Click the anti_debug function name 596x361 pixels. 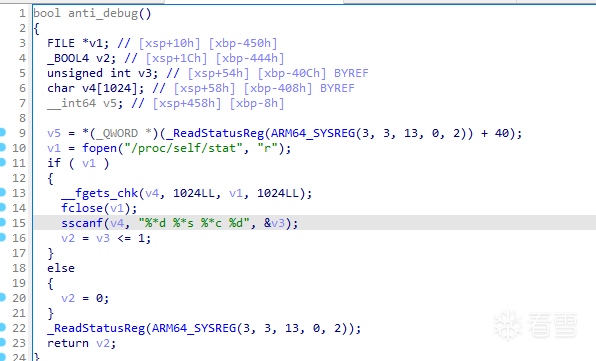(103, 14)
